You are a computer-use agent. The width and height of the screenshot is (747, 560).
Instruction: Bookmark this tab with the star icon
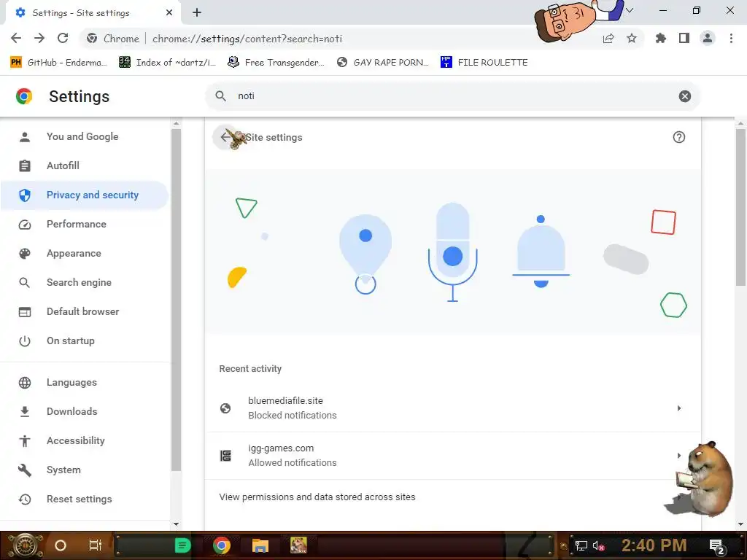coord(632,38)
